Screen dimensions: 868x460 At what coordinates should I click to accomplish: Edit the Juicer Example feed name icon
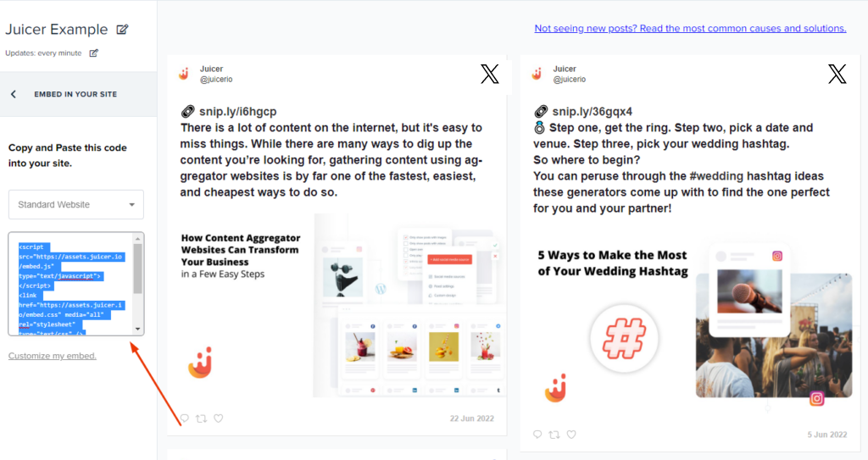pos(122,30)
